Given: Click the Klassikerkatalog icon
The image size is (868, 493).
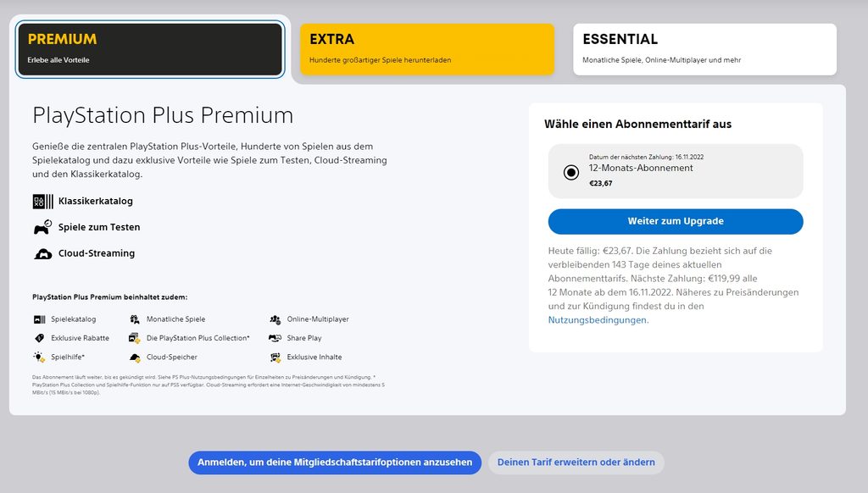Looking at the screenshot, I should point(42,202).
